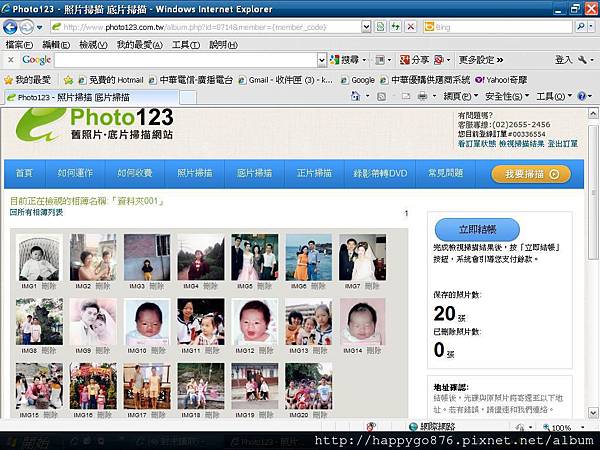600x450 pixels.
Task: Open the 工具(O) command bar dropdown
Action: point(554,96)
